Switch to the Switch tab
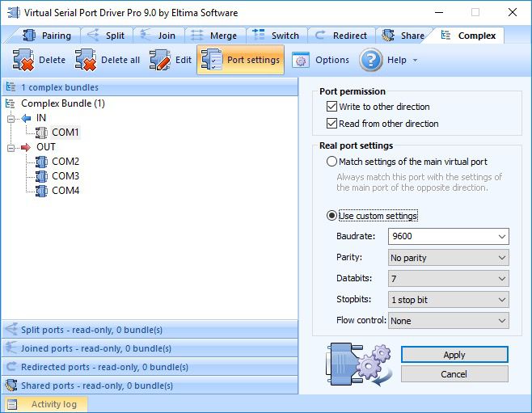Screen dimensions: 532x413 277,36
